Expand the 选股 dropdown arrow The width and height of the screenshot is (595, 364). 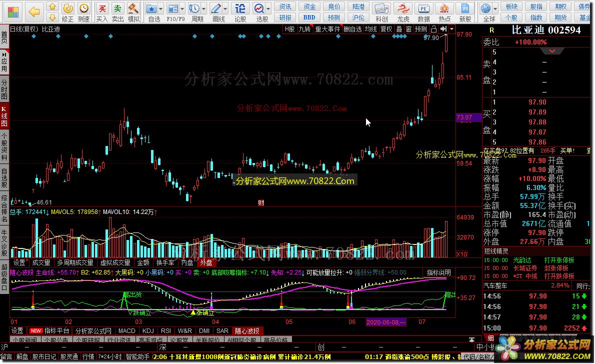[268, 8]
